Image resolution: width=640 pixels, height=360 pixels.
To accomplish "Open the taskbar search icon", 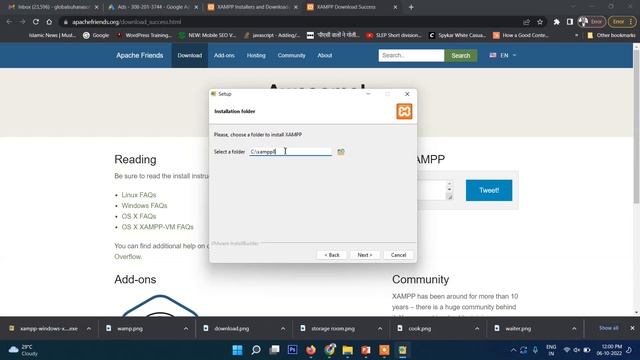I will coord(256,350).
